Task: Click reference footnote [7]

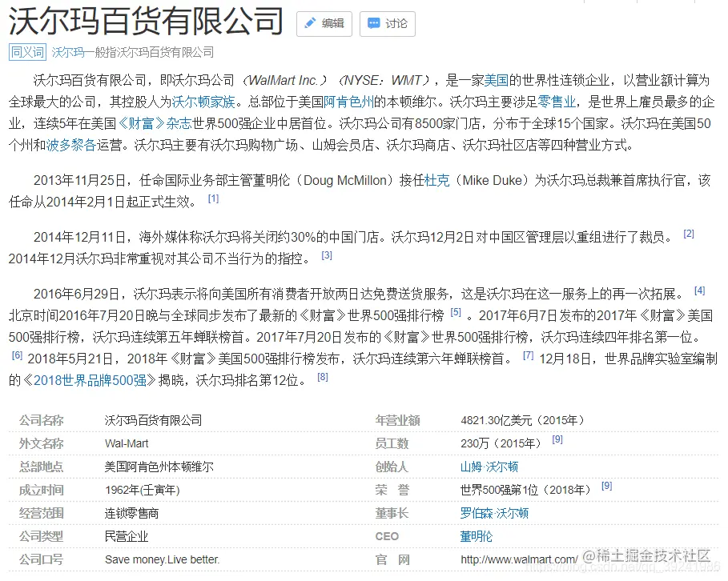Action: tap(528, 355)
